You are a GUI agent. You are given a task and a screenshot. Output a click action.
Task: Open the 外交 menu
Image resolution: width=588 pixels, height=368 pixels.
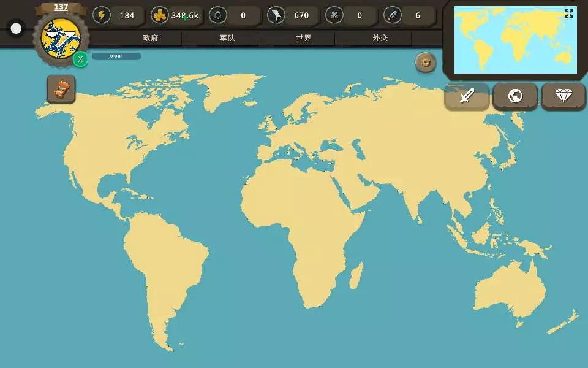380,38
